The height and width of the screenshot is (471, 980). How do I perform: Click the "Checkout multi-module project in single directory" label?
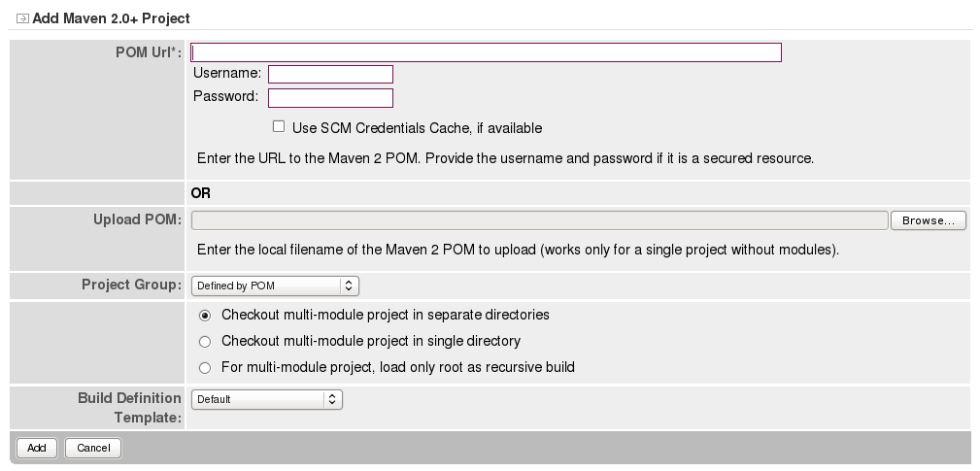point(371,342)
